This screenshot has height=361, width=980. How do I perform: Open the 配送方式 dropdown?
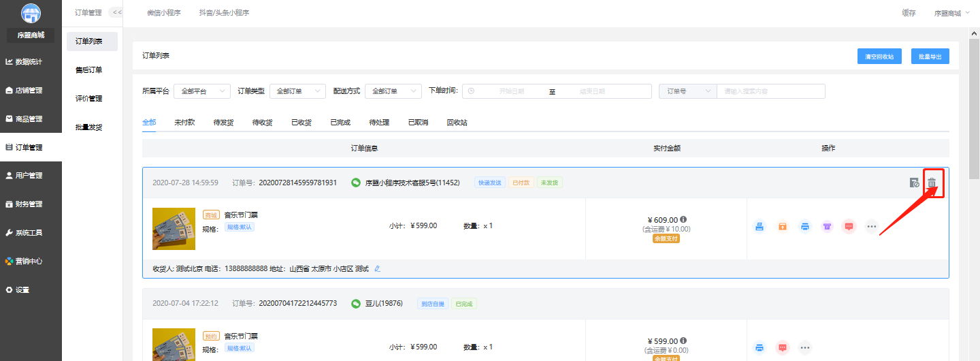[393, 91]
